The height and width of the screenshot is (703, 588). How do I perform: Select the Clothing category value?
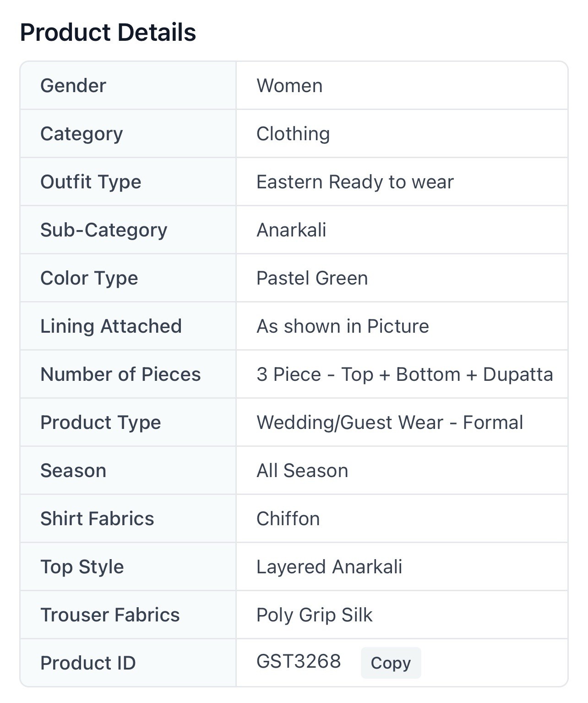point(293,134)
